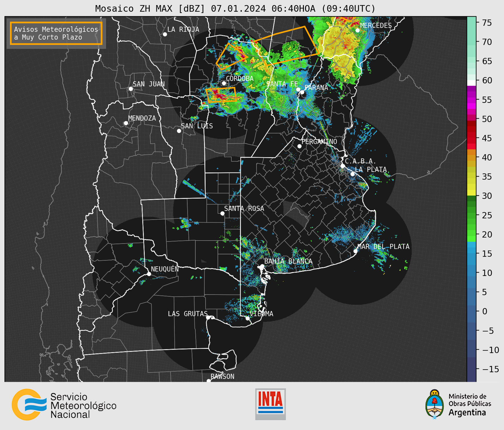Click the PARANA city label

[x=316, y=88]
